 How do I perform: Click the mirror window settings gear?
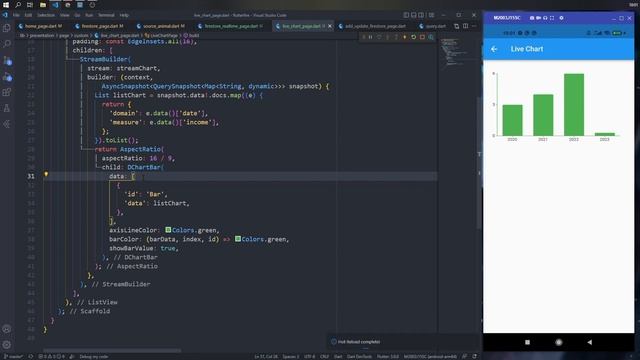coord(561,18)
